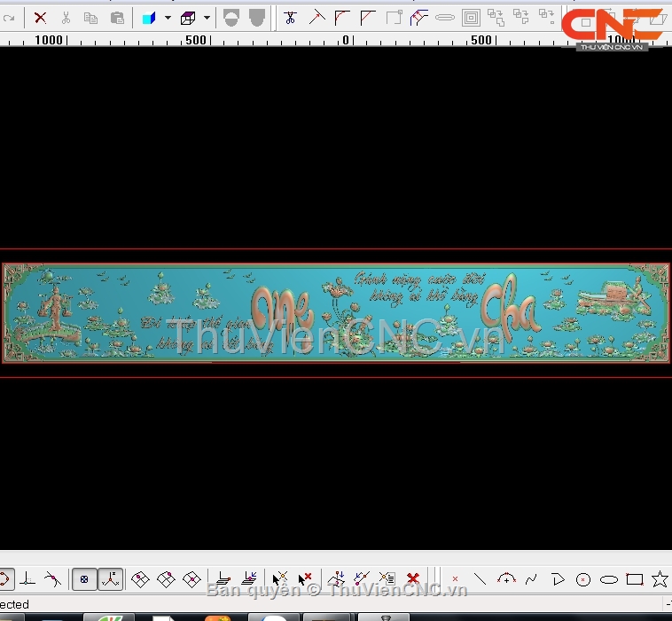Select the straight line drawing tool
This screenshot has height=621, width=672.
[480, 579]
